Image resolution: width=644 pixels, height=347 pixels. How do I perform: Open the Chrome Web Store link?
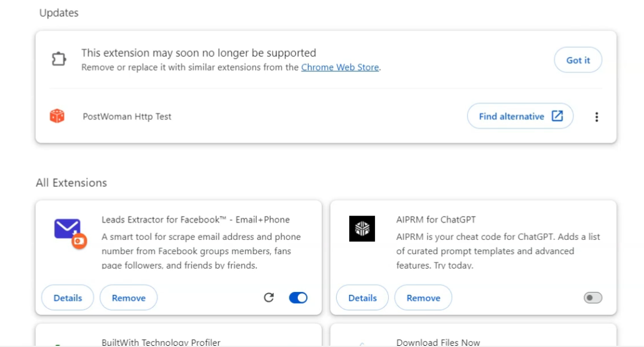tap(340, 68)
